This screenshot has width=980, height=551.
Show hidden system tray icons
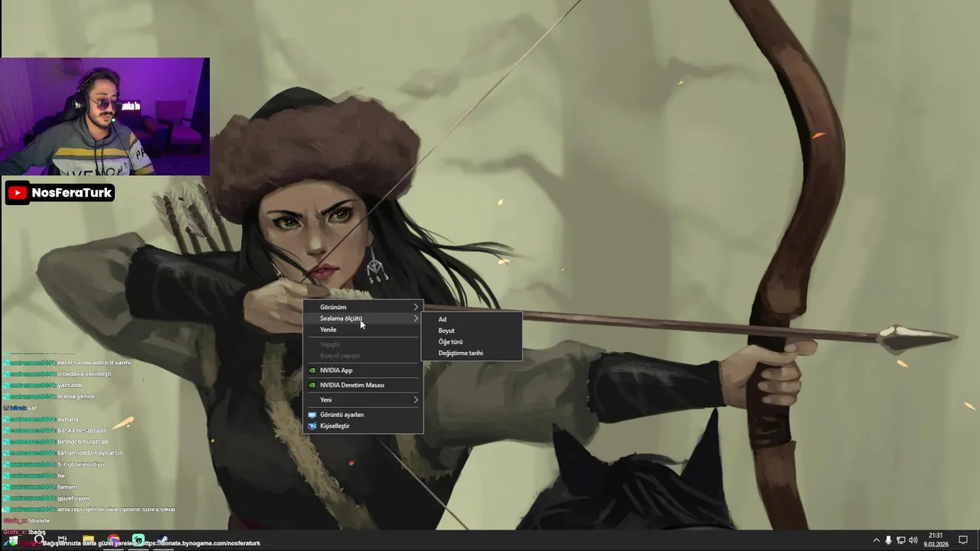tap(876, 540)
